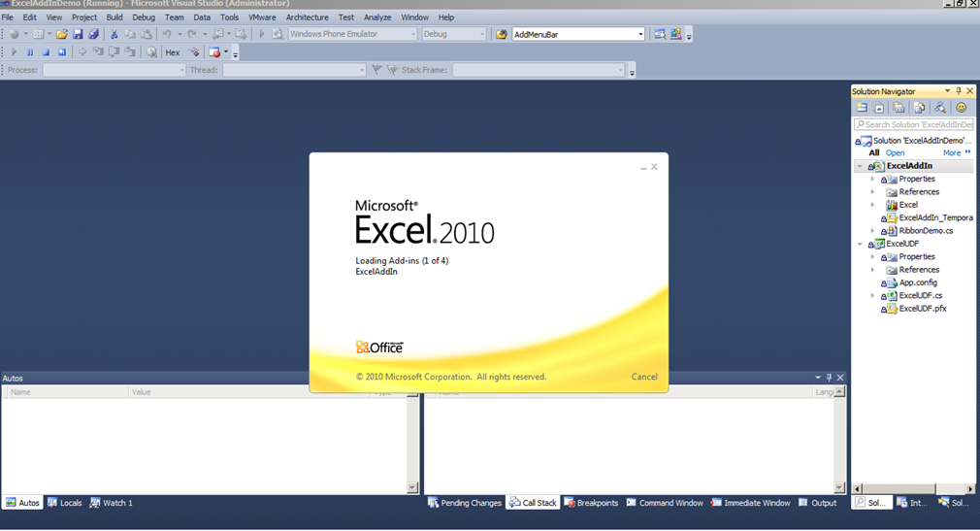Click the More link in Solution Navigator
The width and height of the screenshot is (980, 531).
(952, 152)
